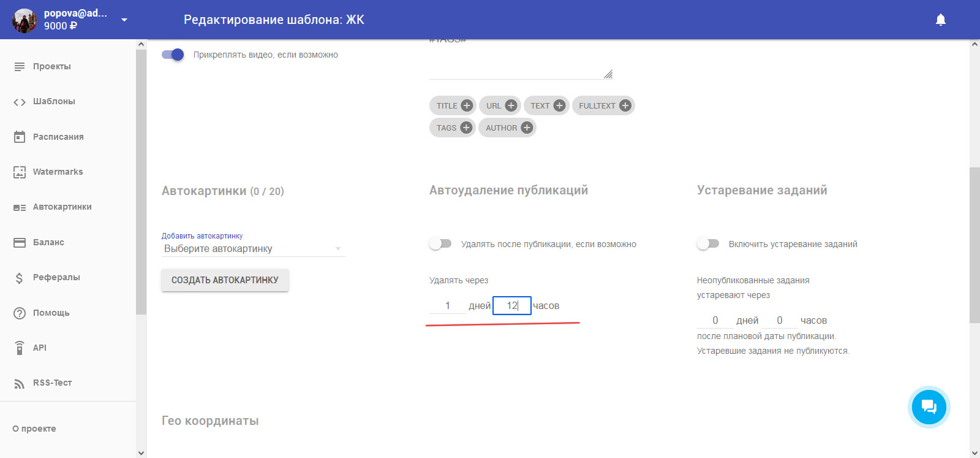This screenshot has height=458, width=980.
Task: Disable the attach video toggle
Action: pyautogui.click(x=173, y=55)
